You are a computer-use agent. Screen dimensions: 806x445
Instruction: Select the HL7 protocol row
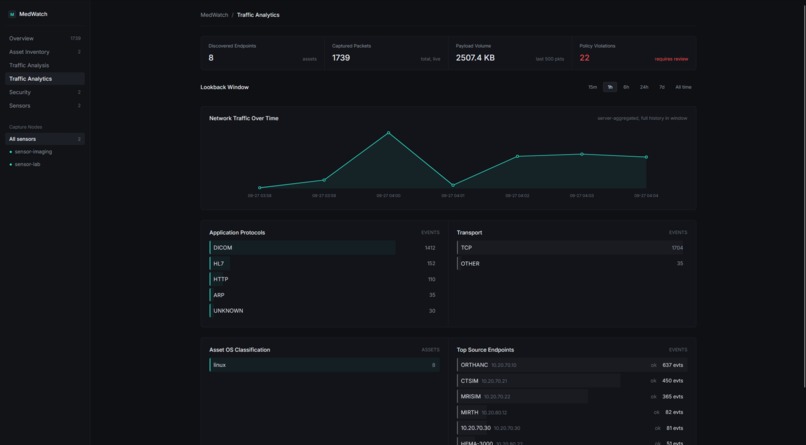click(x=324, y=264)
